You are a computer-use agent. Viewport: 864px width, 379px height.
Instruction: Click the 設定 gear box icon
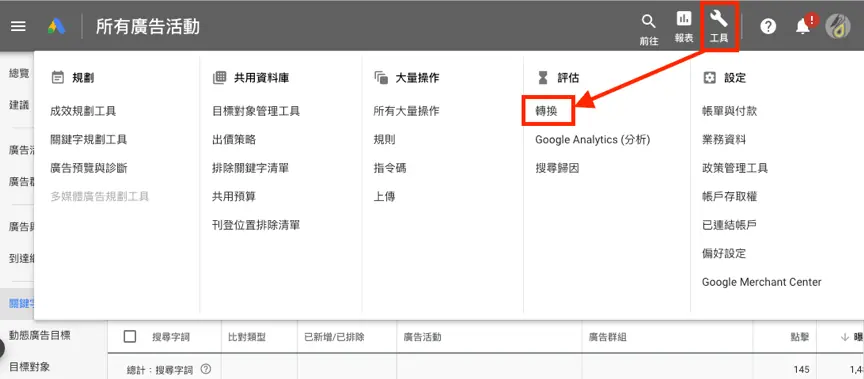click(709, 78)
